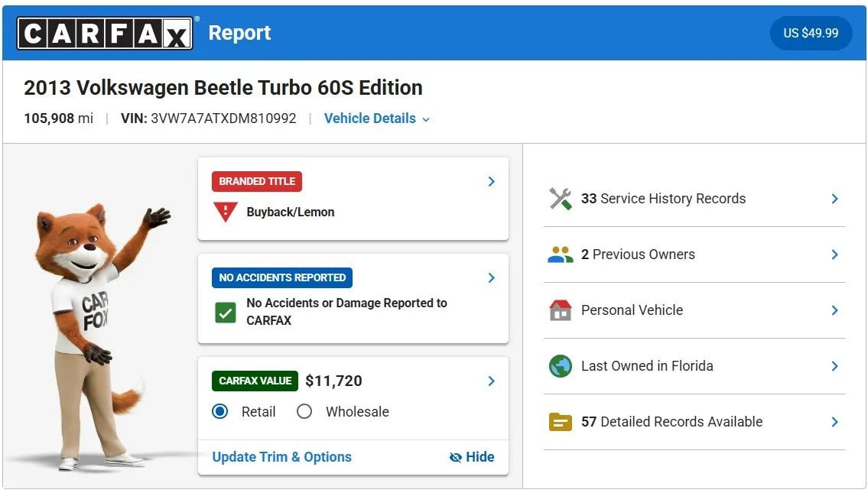This screenshot has width=868, height=493.
Task: Click the No Accidents Reported badge
Action: click(x=281, y=277)
